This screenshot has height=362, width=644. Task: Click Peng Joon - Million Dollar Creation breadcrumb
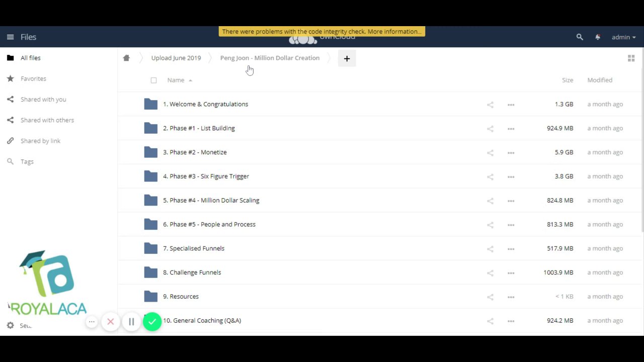tap(270, 58)
